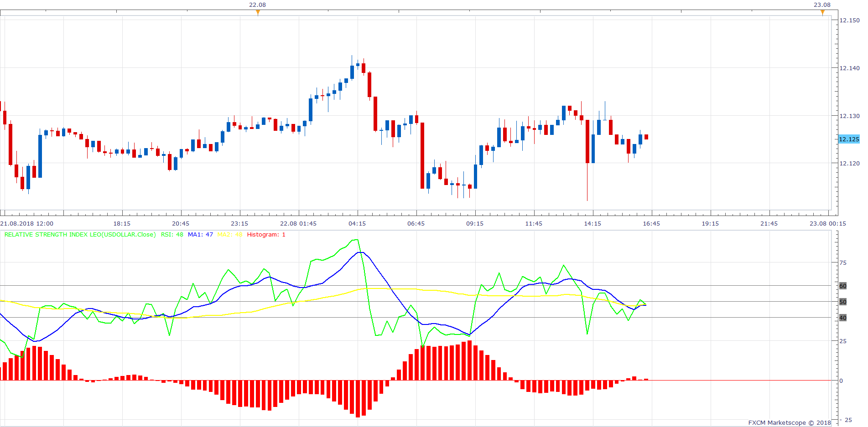
Task: Click the 23:15 time axis label
Action: point(239,224)
